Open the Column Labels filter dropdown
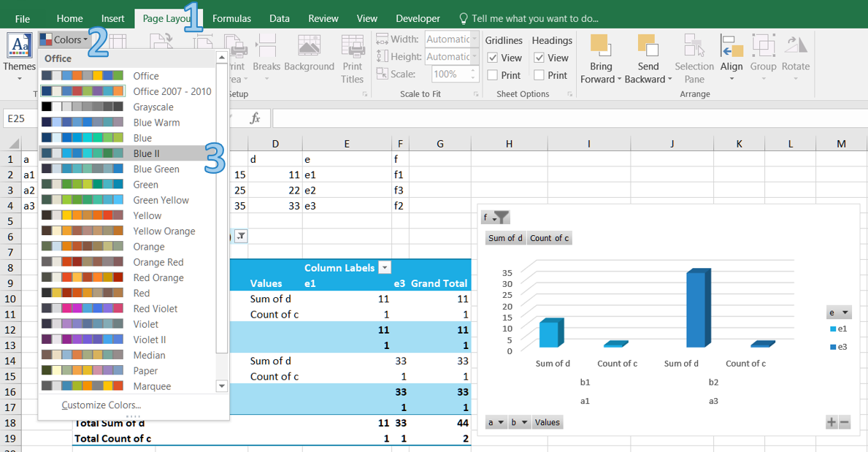This screenshot has height=452, width=868. coord(385,268)
